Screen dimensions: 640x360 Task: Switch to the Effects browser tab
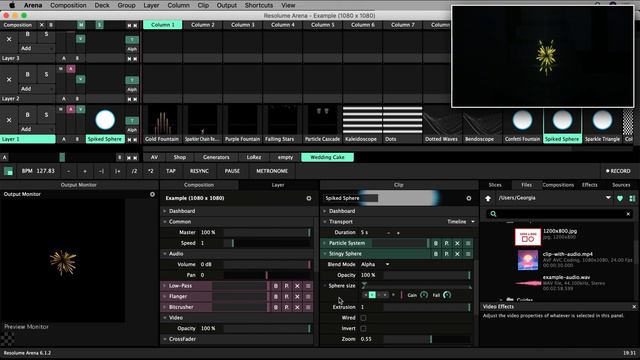click(x=589, y=185)
